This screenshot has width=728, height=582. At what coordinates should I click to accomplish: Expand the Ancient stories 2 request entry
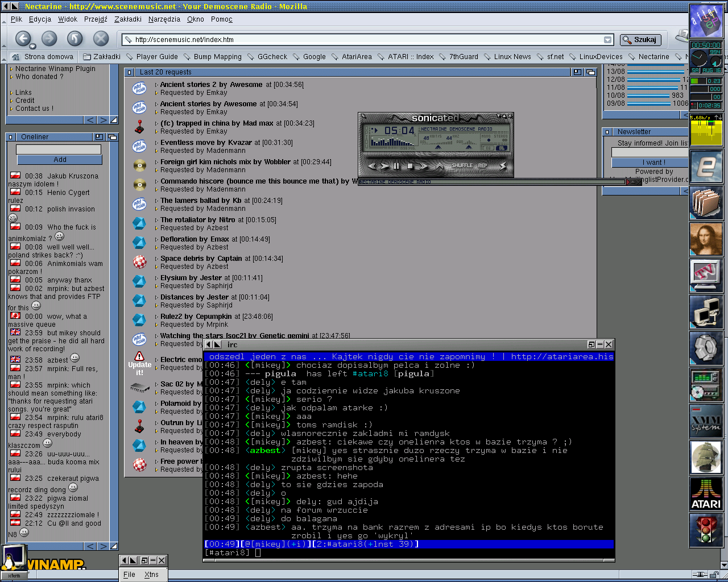click(x=156, y=85)
